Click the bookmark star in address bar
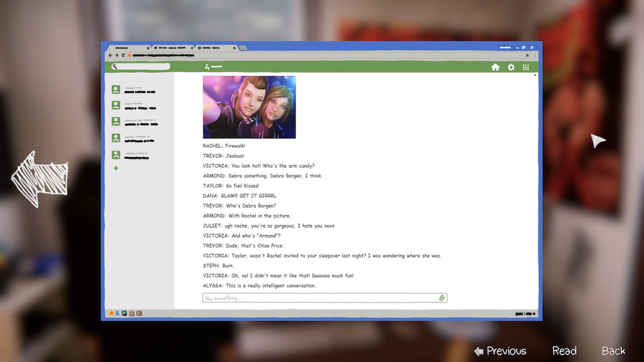This screenshot has height=362, width=644. click(527, 55)
